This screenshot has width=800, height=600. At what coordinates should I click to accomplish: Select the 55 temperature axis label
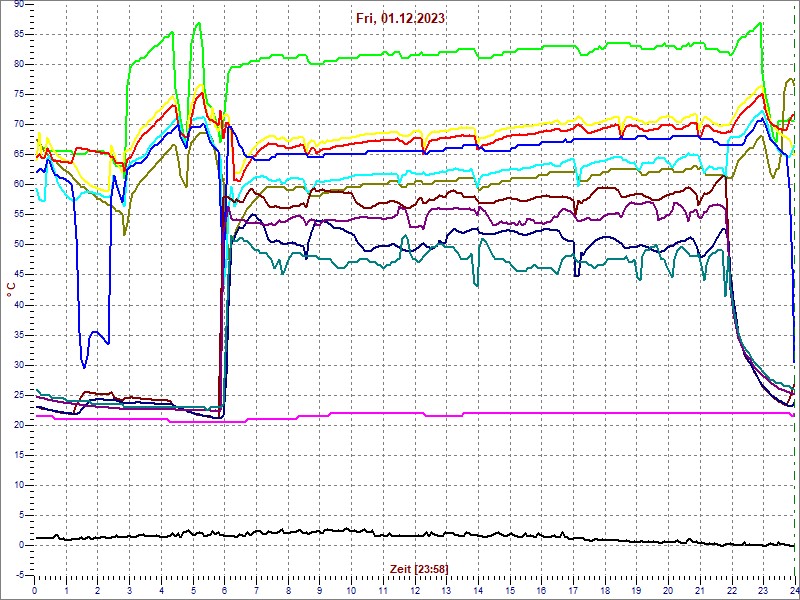pos(18,215)
